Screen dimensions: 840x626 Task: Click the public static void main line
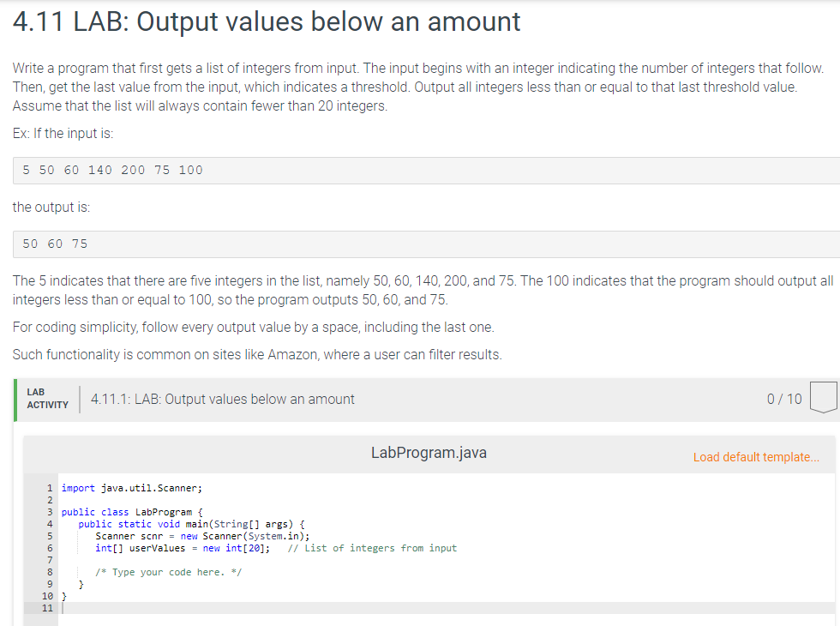(191, 524)
